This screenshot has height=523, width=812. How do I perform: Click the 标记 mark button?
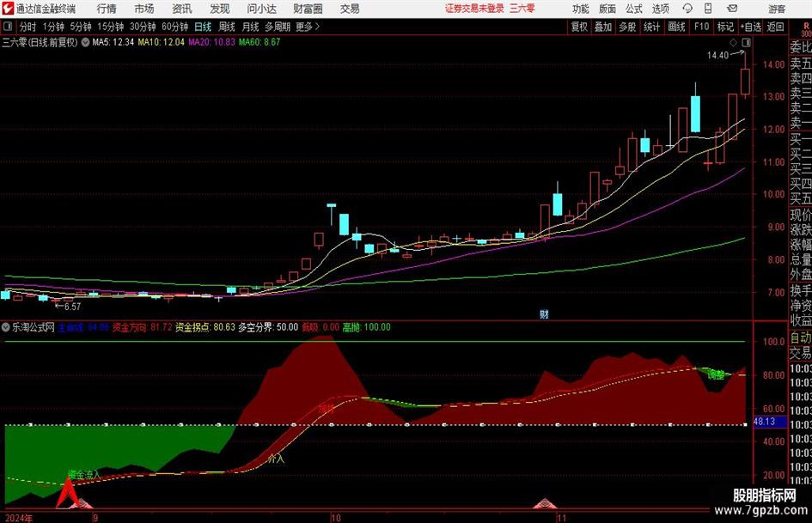pyautogui.click(x=725, y=27)
